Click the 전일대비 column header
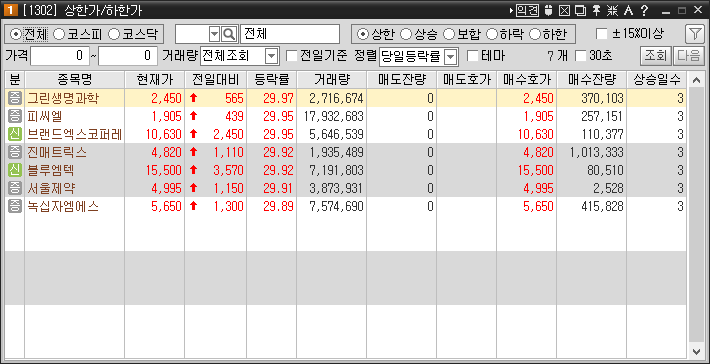The image size is (710, 364). click(216, 80)
